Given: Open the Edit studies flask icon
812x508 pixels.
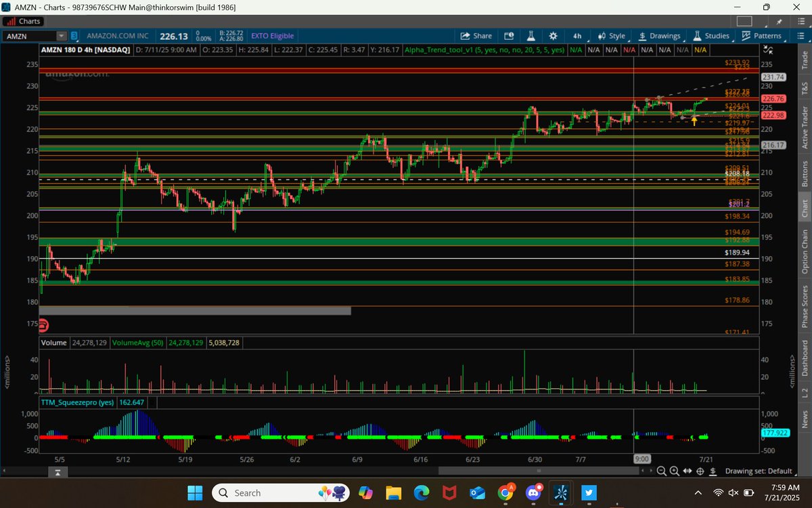Looking at the screenshot, I should 532,36.
